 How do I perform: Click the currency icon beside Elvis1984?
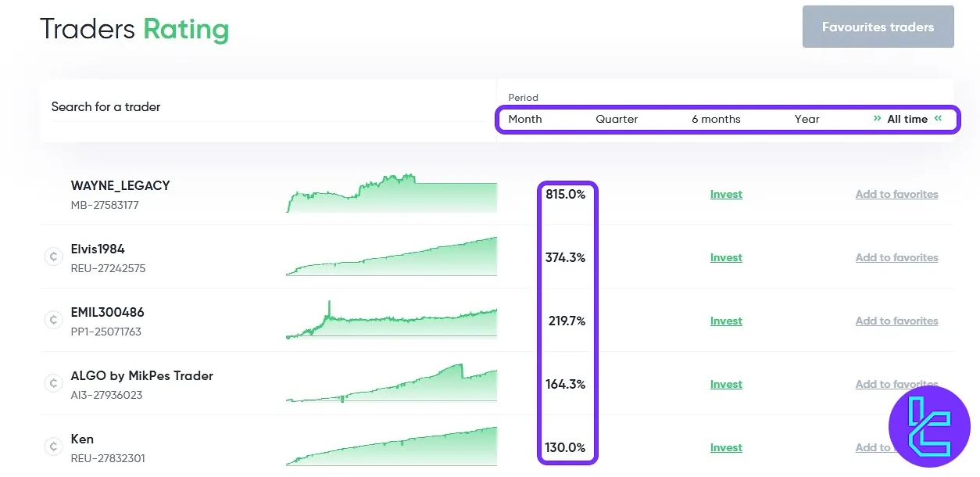[x=53, y=257]
